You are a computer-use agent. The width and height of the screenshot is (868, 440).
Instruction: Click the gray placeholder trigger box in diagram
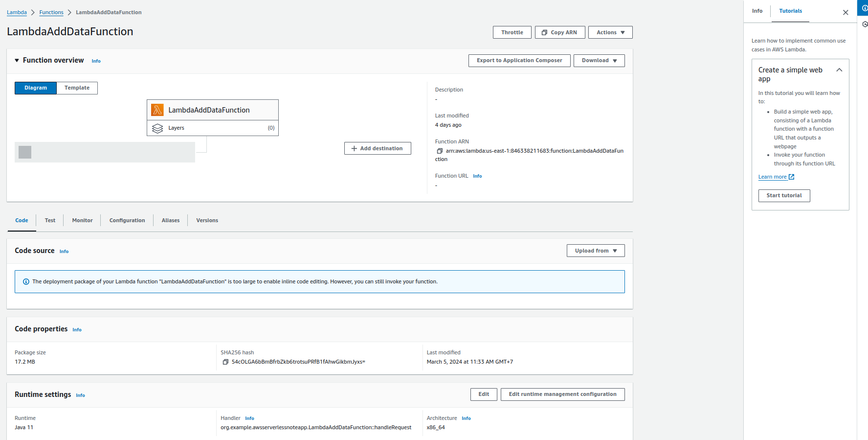(105, 152)
